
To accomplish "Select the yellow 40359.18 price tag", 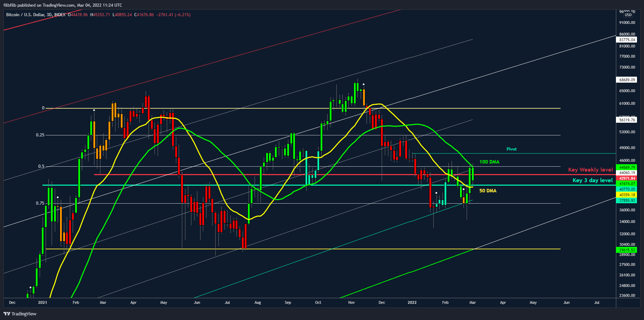I will [627, 195].
